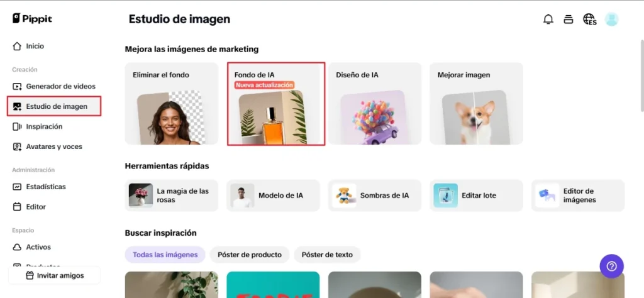The height and width of the screenshot is (298, 644).
Task: Click the stacked cards icon in header
Action: click(x=569, y=19)
